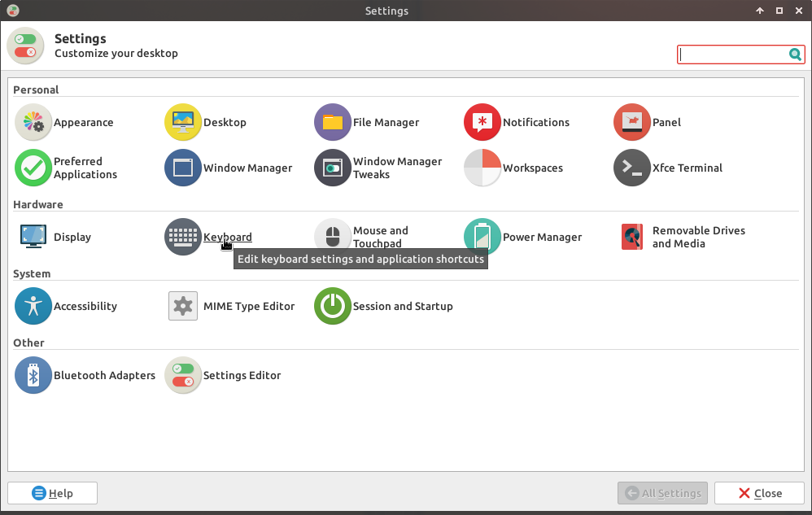Open the Session and Startup power icon
This screenshot has height=515, width=812.
pos(333,306)
